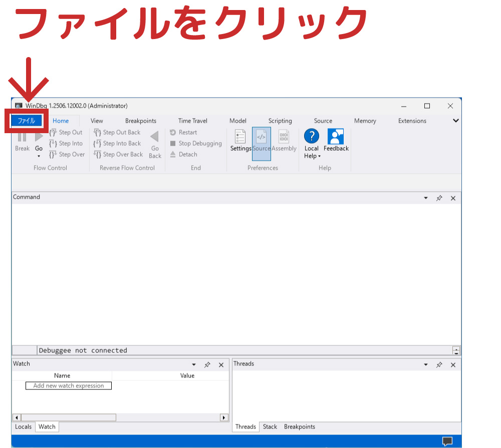Switch to the Breakpoints ribbon tab
The width and height of the screenshot is (501, 448).
click(x=140, y=121)
